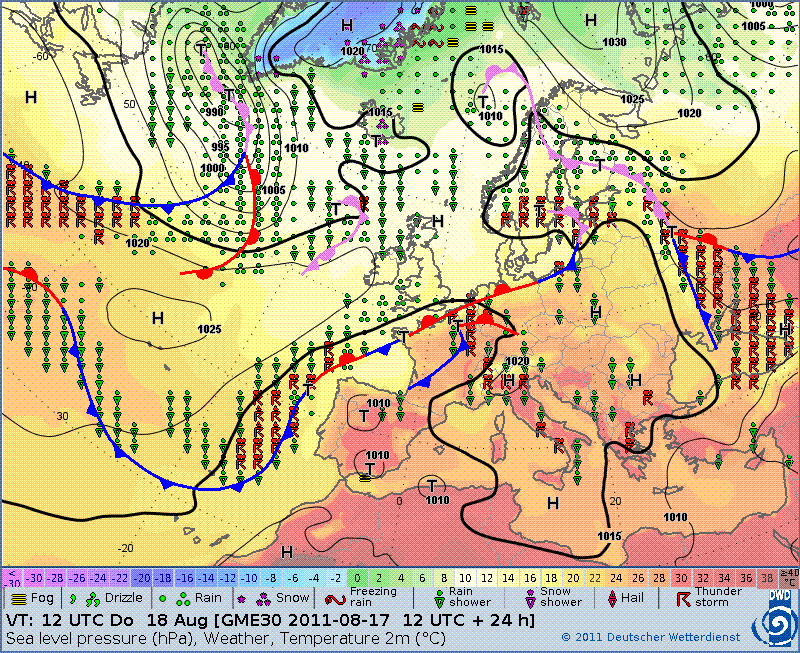
Task: Click the 995 isobar label
Action: 220,147
